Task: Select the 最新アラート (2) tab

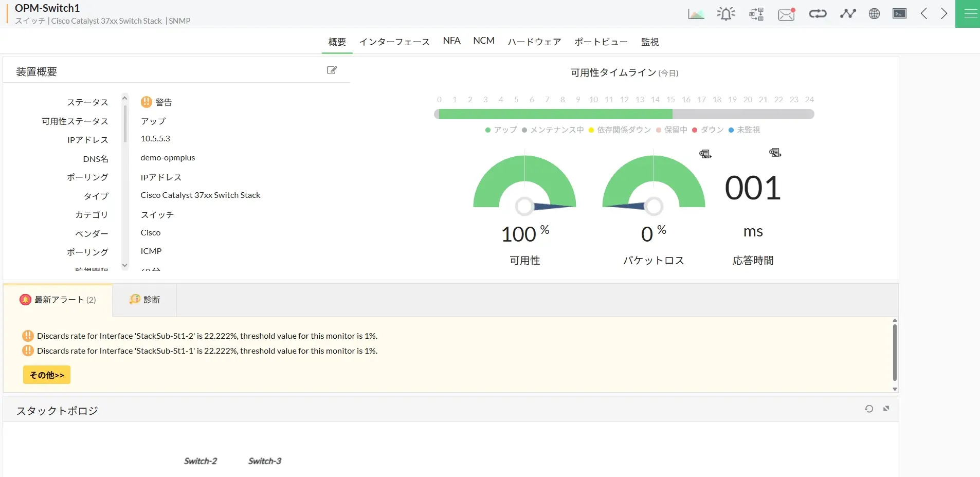Action: [x=58, y=300]
